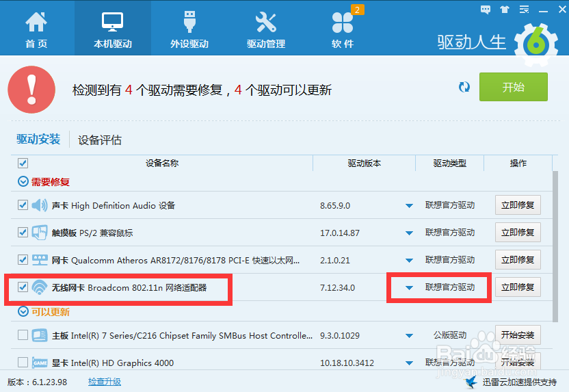Viewport: 569px width, 392px height.
Task: Click the feedback chat bubble icon
Action: coord(485,10)
